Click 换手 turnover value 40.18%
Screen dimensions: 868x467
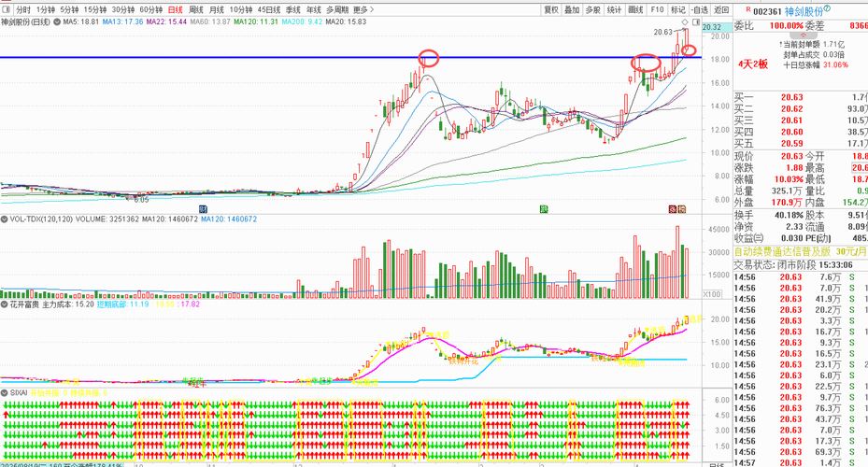[789, 215]
